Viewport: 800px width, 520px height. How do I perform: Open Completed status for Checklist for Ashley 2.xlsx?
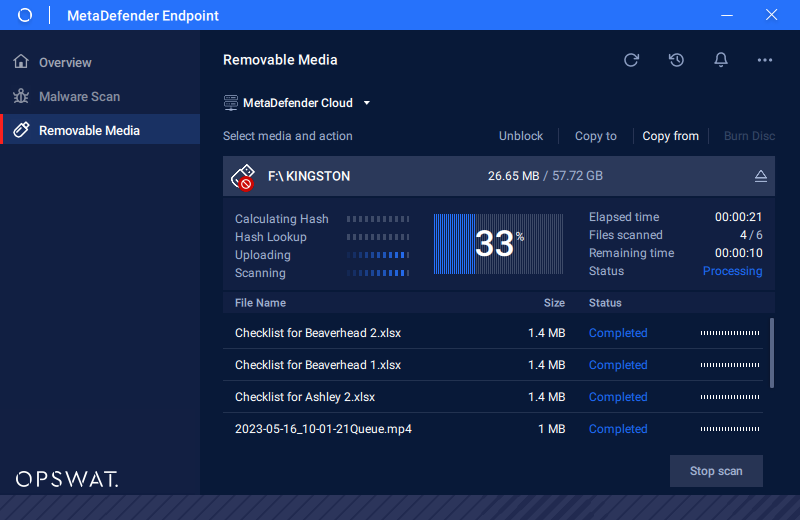pyautogui.click(x=618, y=397)
